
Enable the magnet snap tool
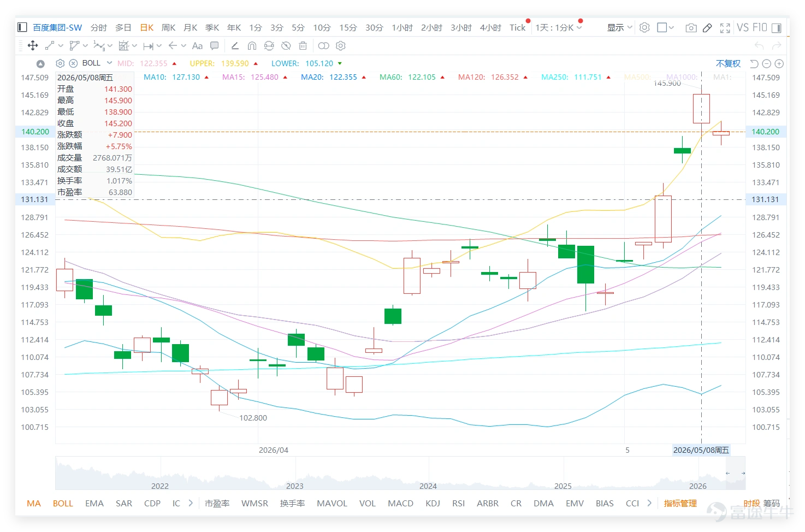tap(252, 46)
